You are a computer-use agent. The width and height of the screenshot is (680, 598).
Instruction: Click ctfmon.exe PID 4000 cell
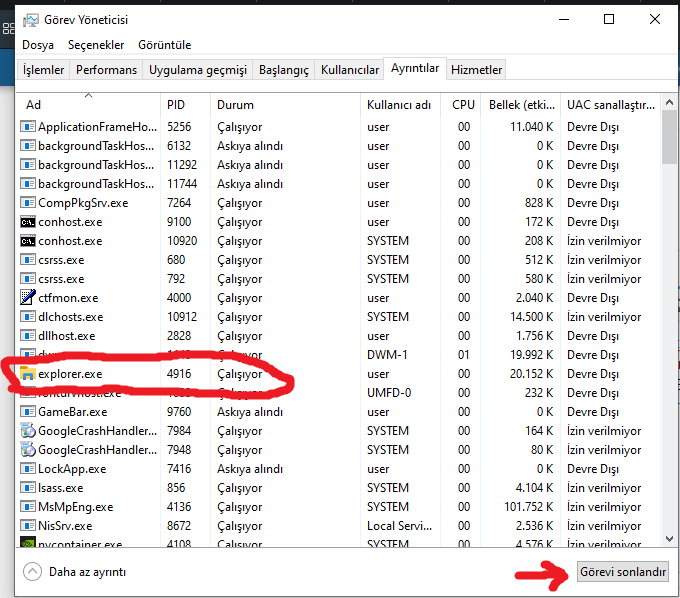tap(179, 297)
